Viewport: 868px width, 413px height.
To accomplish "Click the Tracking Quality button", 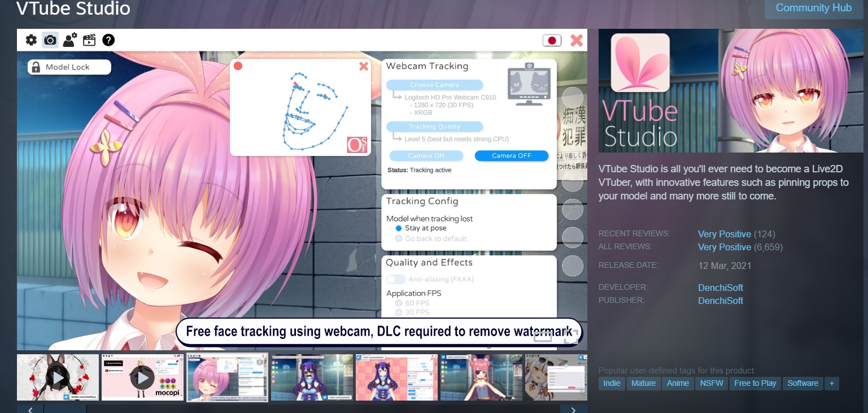I will coord(434,127).
